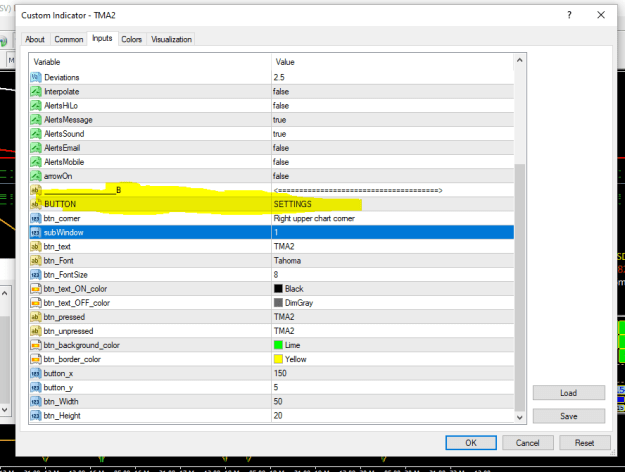This screenshot has height=472, width=625.
Task: Click the AlertsMessage boolean icon
Action: tap(36, 120)
